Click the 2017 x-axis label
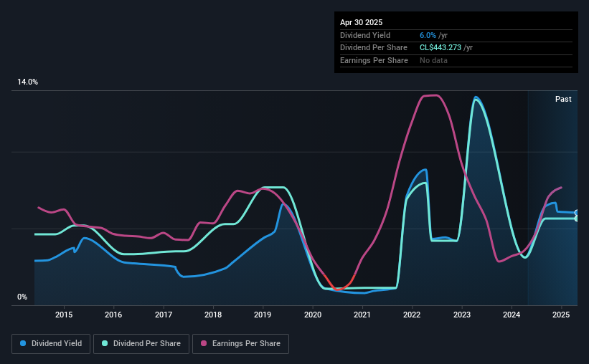Image resolution: width=589 pixels, height=364 pixels. pos(164,315)
